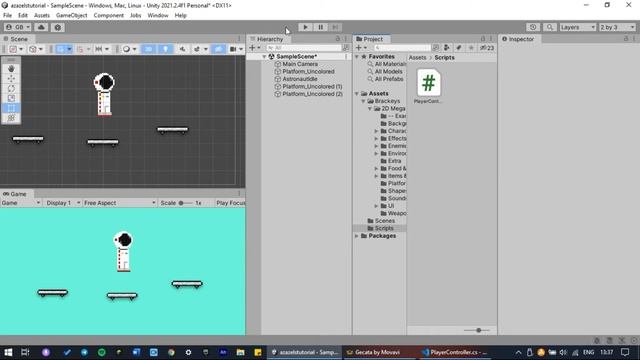Screen dimensions: 640x360
Task: Open Unity cloud services button
Action: point(41,27)
